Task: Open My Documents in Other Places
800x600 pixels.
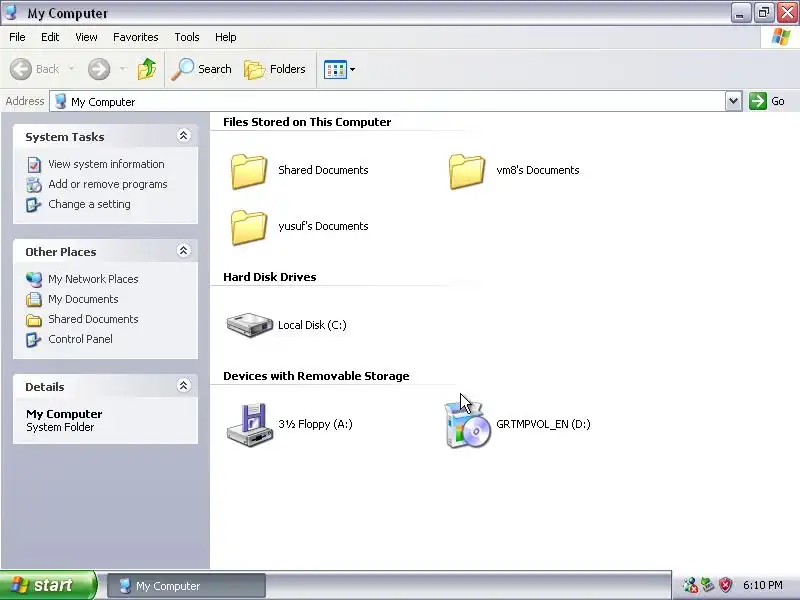Action: click(x=83, y=299)
